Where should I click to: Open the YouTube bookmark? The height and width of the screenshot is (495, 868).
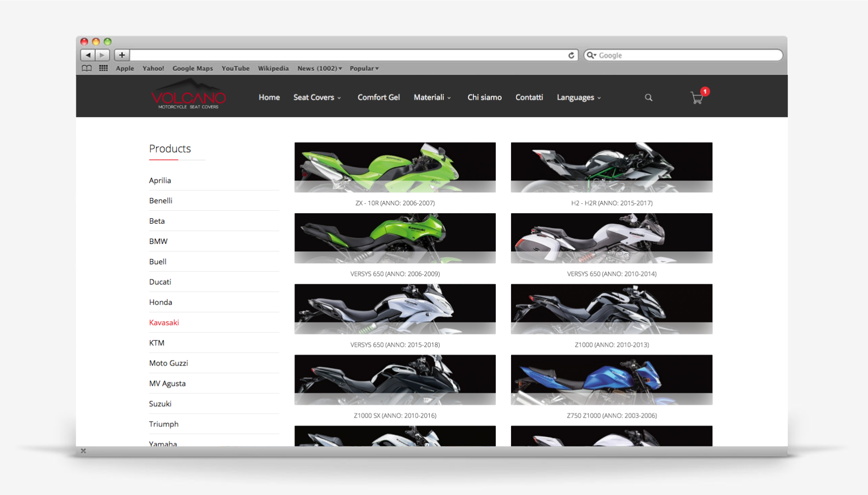click(235, 68)
